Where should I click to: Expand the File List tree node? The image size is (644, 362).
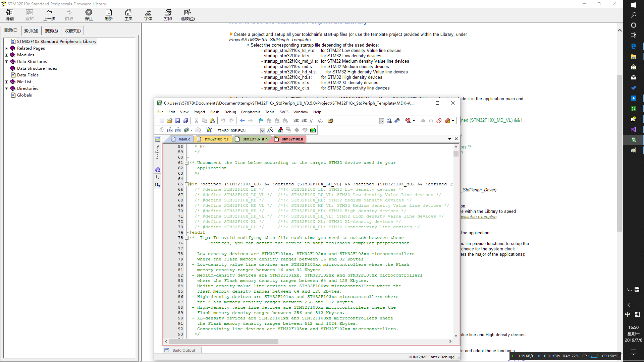[6, 82]
